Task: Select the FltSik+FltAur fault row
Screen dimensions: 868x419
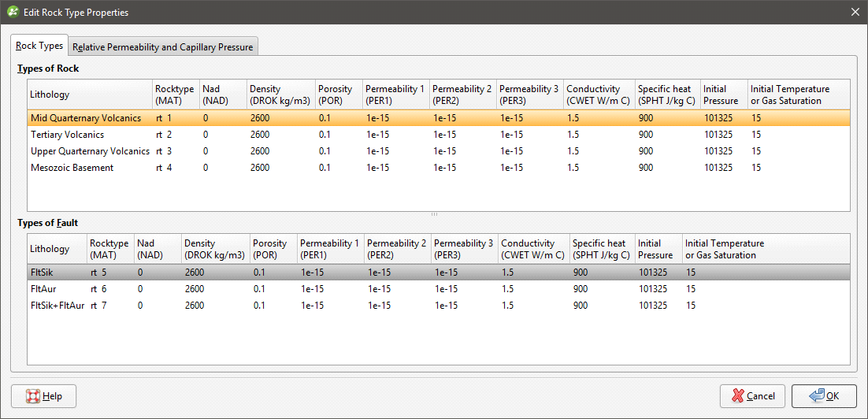Action: (x=57, y=306)
